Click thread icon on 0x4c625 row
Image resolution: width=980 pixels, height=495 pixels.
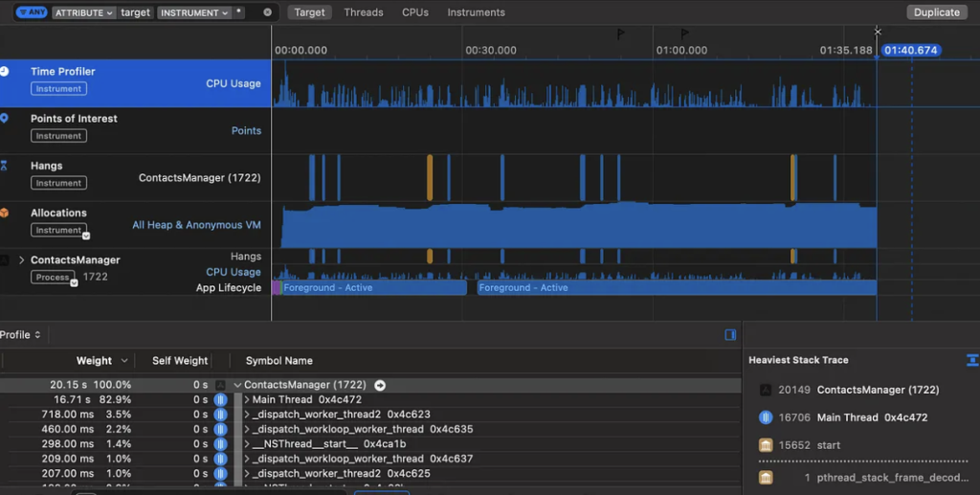(x=220, y=474)
